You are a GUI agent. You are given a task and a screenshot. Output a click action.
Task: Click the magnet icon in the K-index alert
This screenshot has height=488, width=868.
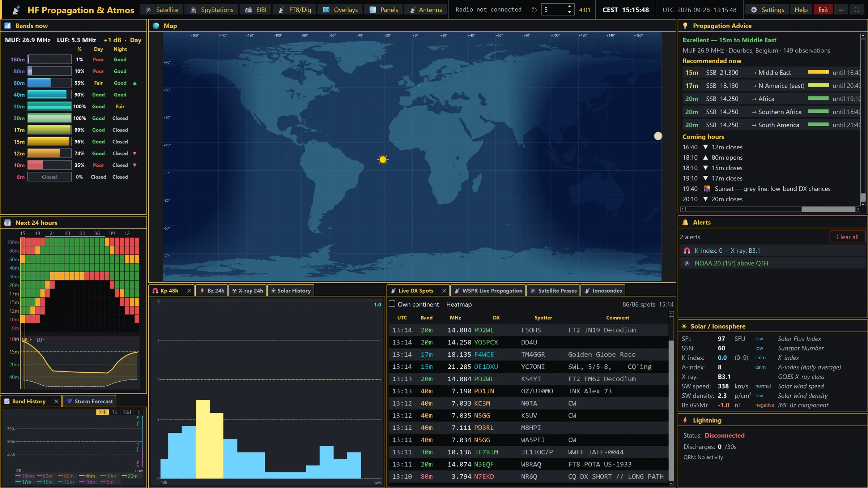tap(687, 251)
